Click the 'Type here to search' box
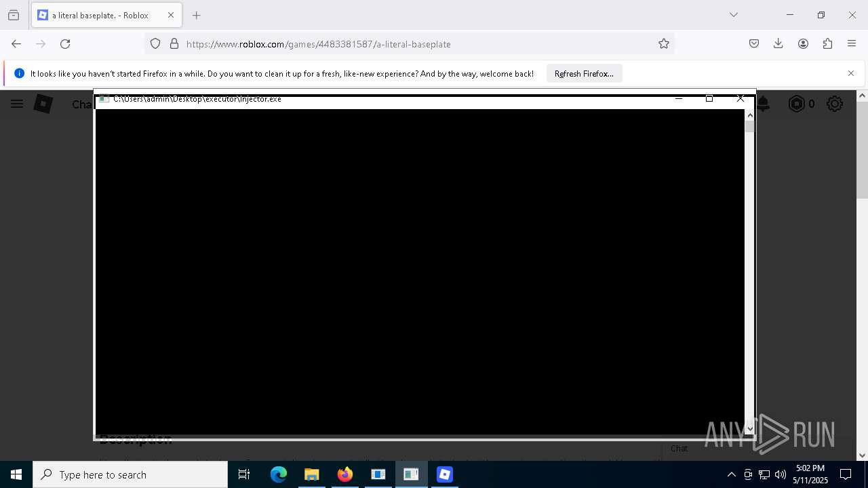 (130, 474)
